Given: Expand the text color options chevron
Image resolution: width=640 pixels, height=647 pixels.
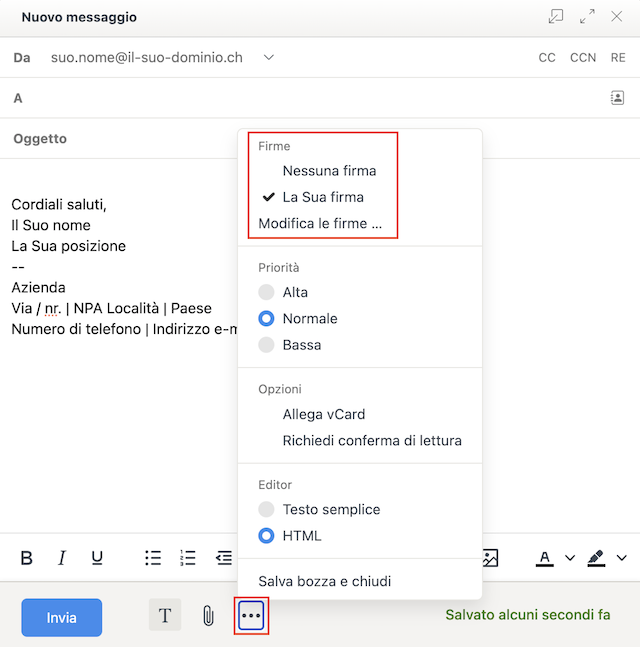Looking at the screenshot, I should pyautogui.click(x=570, y=558).
